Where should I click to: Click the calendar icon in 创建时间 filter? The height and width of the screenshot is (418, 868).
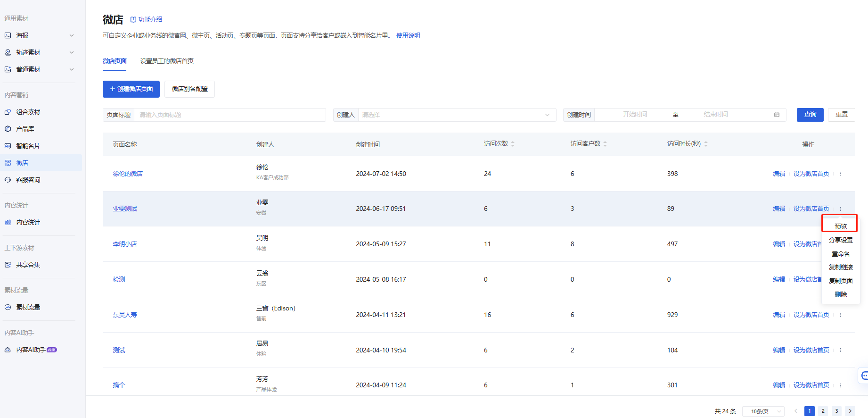tap(777, 115)
